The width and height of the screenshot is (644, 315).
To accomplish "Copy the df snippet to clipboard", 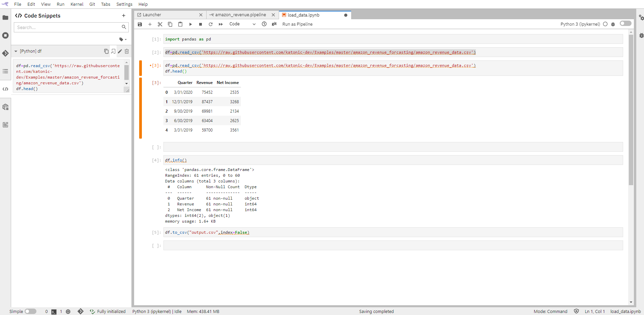I will (x=106, y=51).
